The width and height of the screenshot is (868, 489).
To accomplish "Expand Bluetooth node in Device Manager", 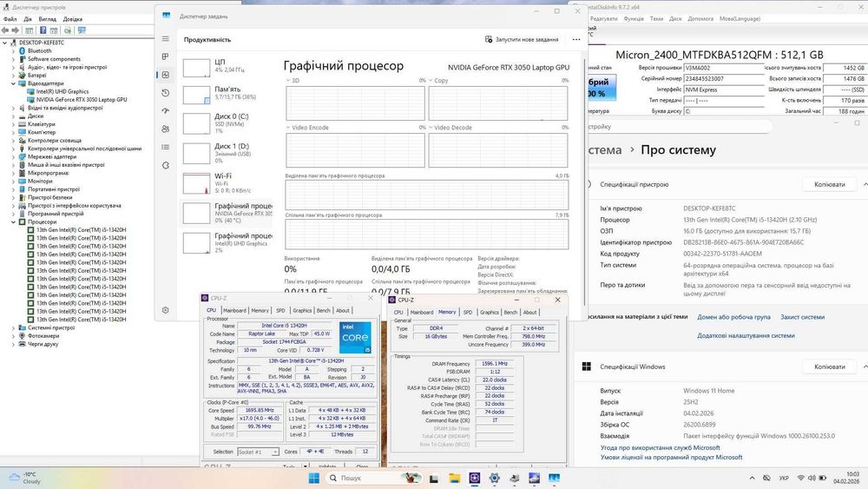I will pyautogui.click(x=13, y=50).
